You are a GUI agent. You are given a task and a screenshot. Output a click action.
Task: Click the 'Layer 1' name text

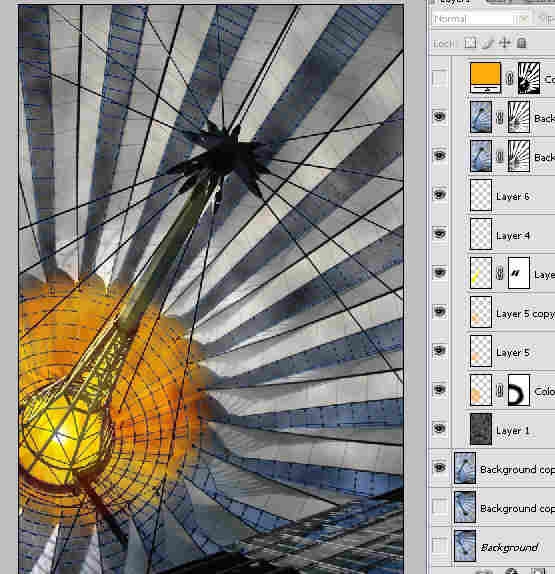513,430
